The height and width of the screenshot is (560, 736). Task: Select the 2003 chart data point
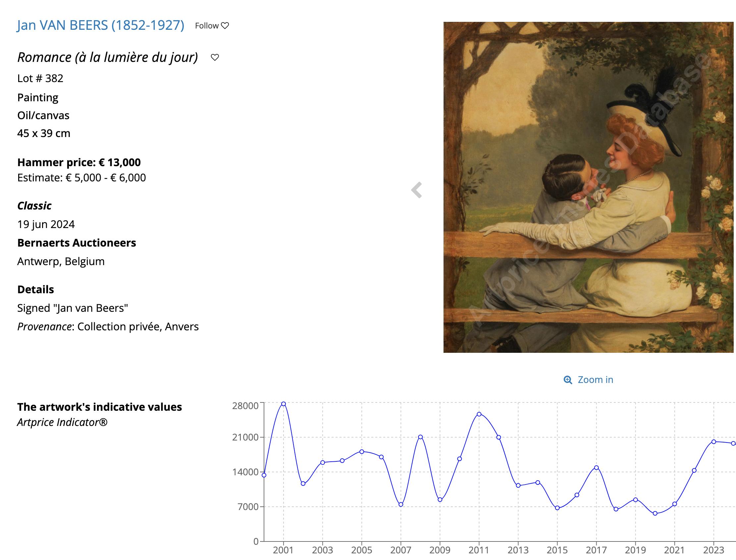click(323, 462)
